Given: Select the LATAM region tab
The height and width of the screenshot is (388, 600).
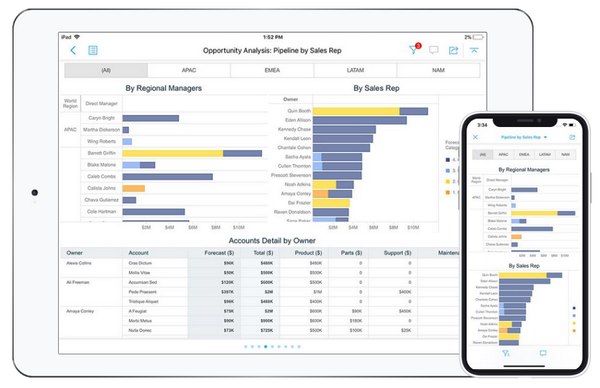Looking at the screenshot, I should [355, 70].
